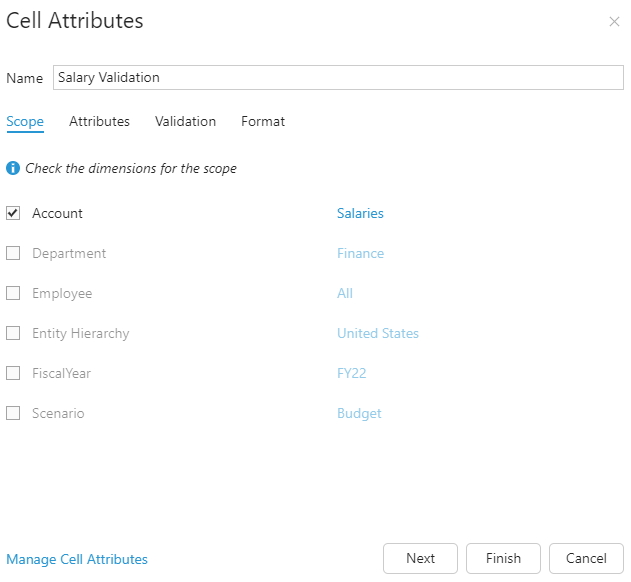
Task: Click the FY22 fiscal year link
Action: 352,373
